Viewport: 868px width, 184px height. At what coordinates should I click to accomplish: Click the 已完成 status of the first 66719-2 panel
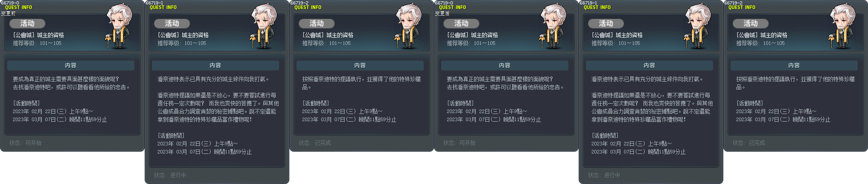click(323, 143)
